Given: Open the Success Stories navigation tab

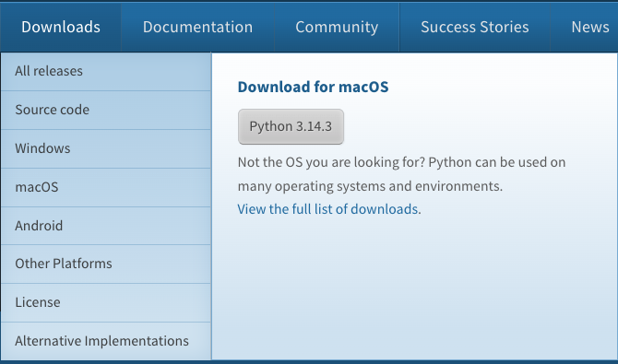Looking at the screenshot, I should 474,27.
